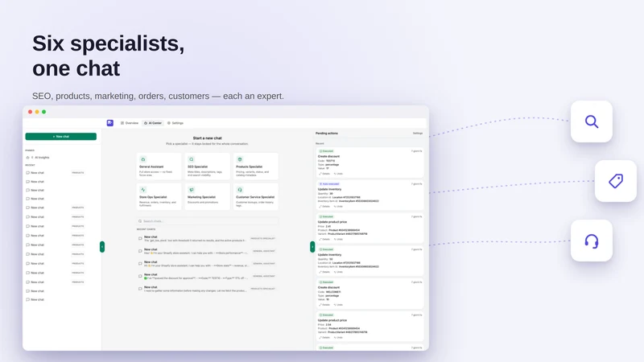Click chat icon beside the 'get_low_stock' chat
644x362 pixels.
tap(140, 238)
